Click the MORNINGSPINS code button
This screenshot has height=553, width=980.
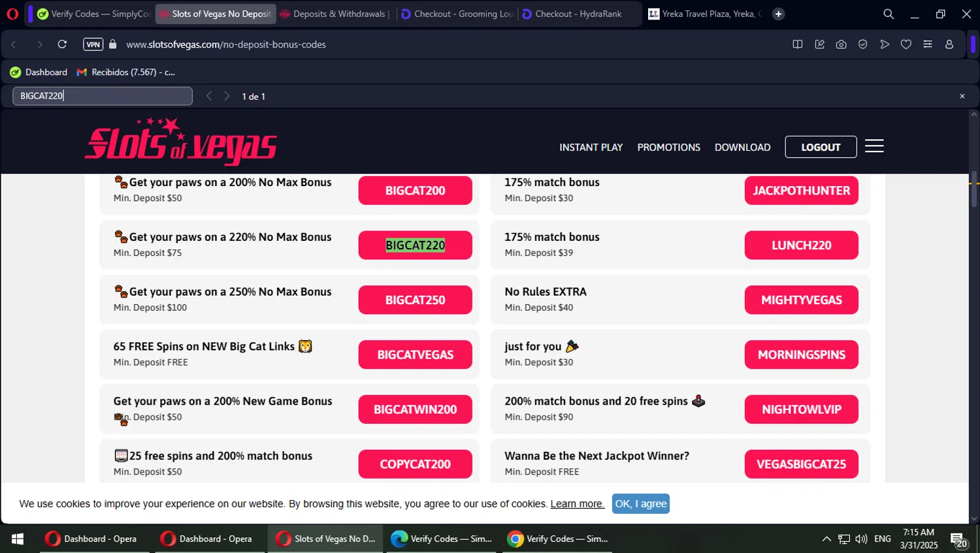(801, 355)
